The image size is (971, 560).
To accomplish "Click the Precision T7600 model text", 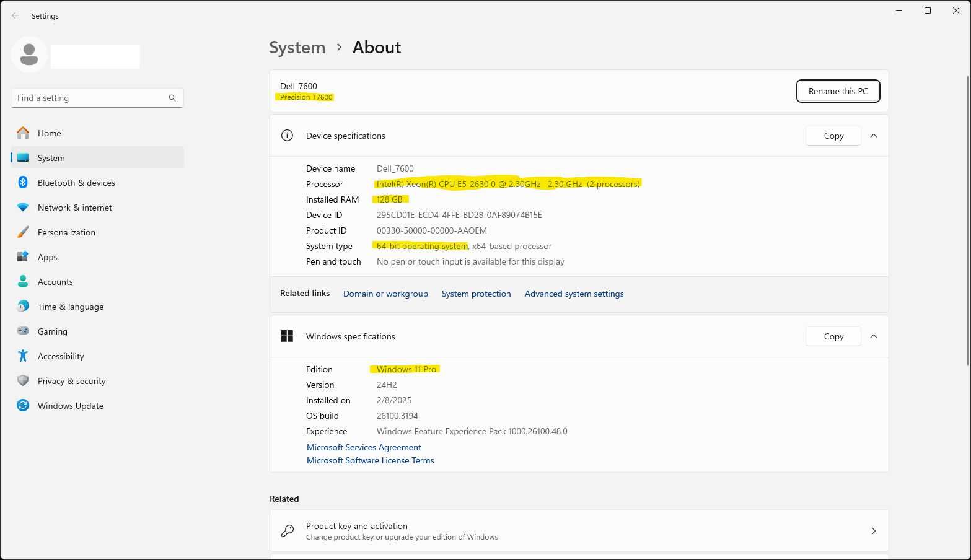I will pos(306,97).
